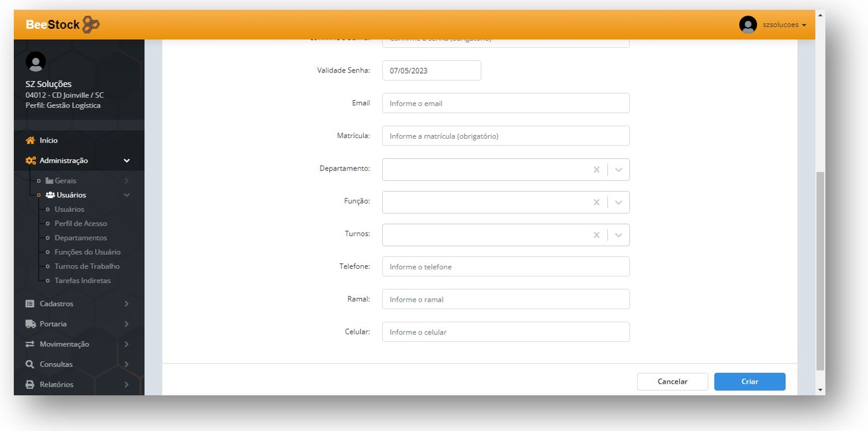
Task: Click the Movimentação arrows icon
Action: [31, 344]
